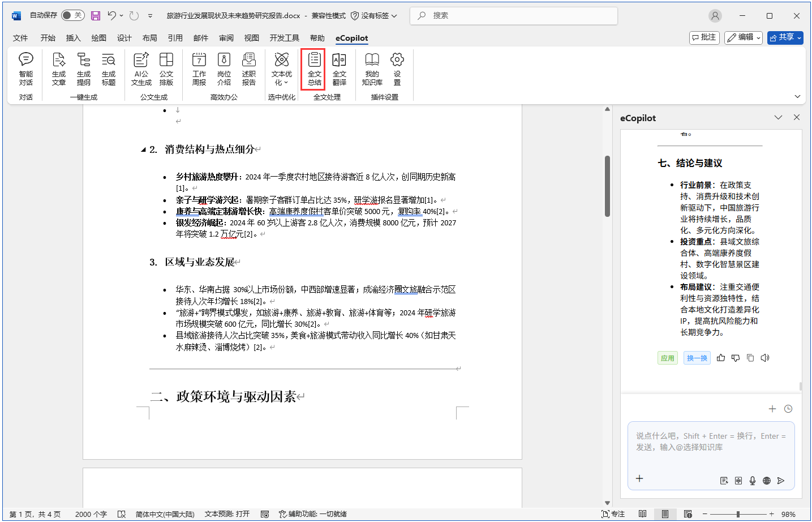Click the microphone icon in chat input

click(753, 480)
